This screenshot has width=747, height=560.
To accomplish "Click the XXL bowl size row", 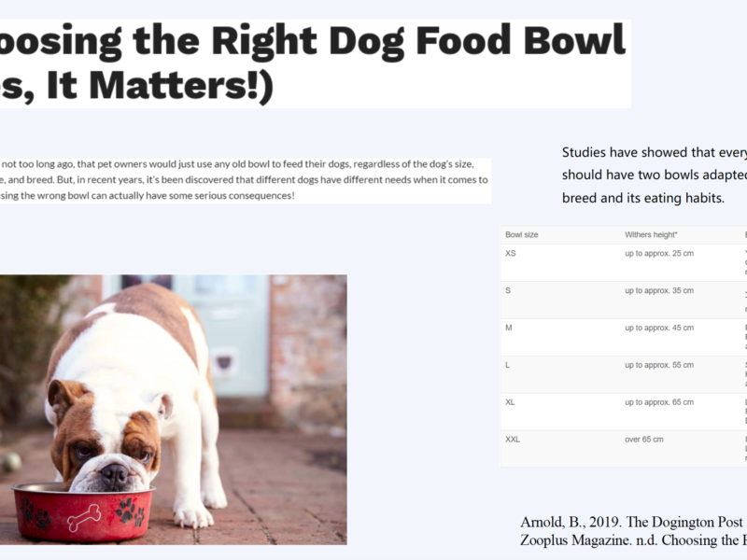I will point(624,449).
